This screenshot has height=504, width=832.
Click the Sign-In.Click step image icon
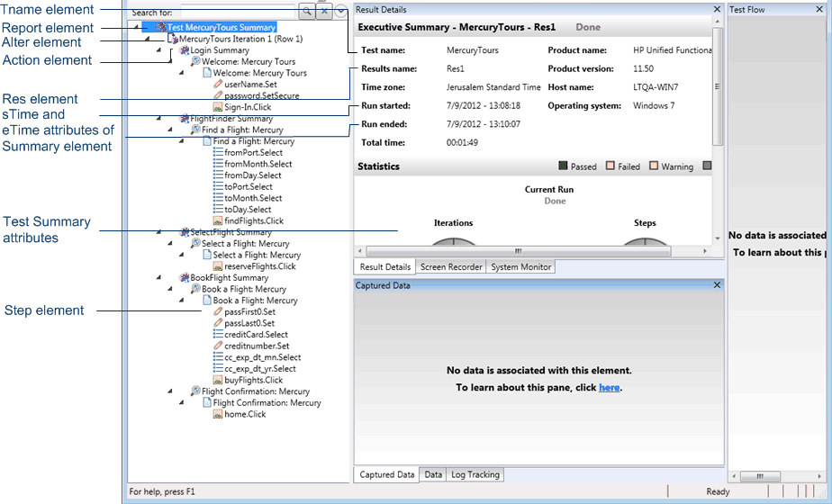click(x=218, y=107)
